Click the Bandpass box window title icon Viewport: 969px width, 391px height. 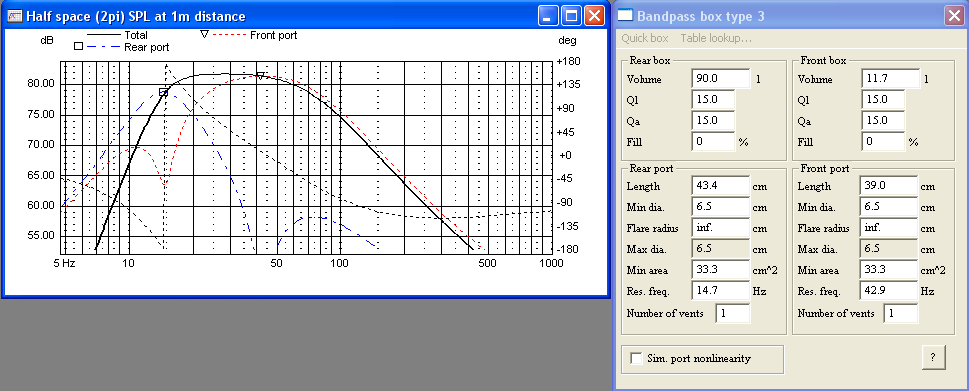pos(627,15)
